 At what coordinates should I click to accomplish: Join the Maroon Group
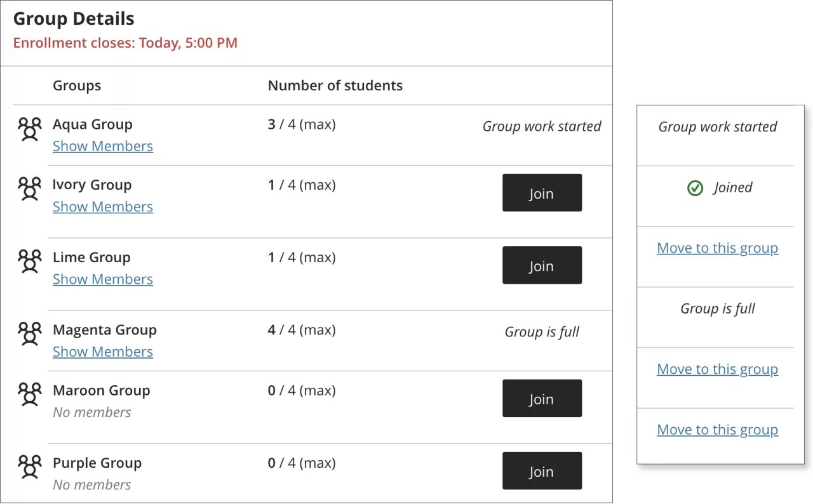click(x=542, y=398)
